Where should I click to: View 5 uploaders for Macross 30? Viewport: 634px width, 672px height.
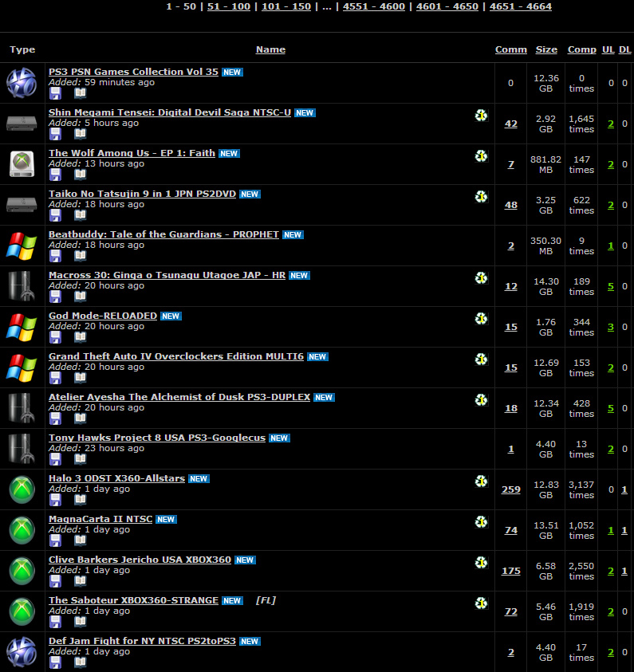point(611,286)
